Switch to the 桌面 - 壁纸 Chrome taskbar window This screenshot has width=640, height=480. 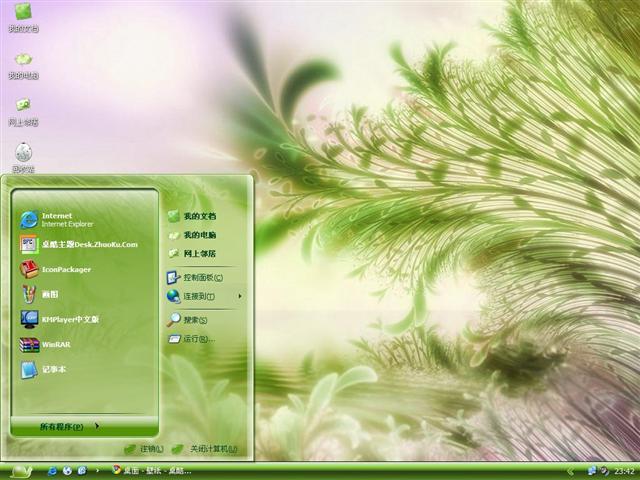[x=152, y=471]
